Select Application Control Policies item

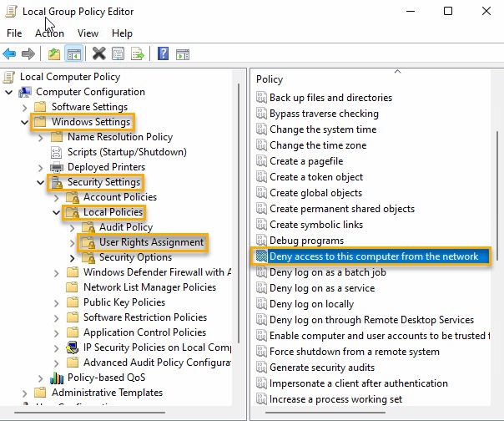(x=144, y=332)
